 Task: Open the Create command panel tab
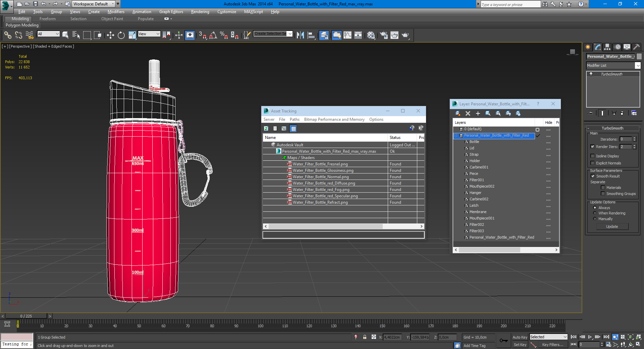[x=588, y=47]
